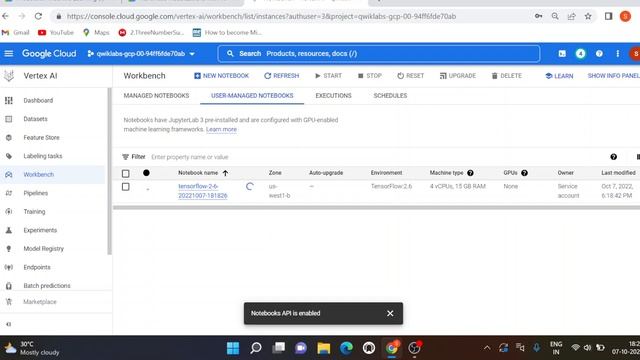Select all notebooks header checkbox

pyautogui.click(x=126, y=173)
